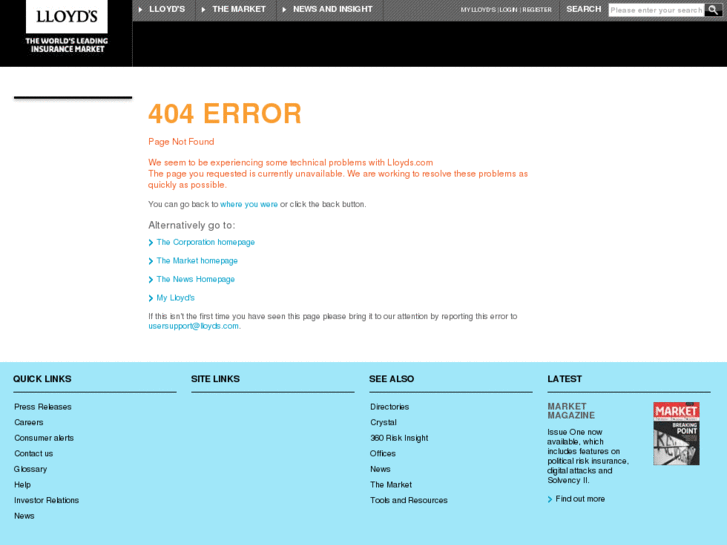Open NEWS AND INSIGHT navigation menu
Viewport: 727px width, 545px height.
[332, 9]
